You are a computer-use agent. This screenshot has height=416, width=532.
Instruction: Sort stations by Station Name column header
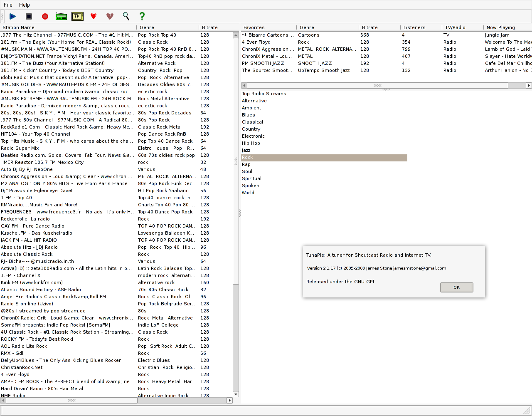tap(69, 27)
